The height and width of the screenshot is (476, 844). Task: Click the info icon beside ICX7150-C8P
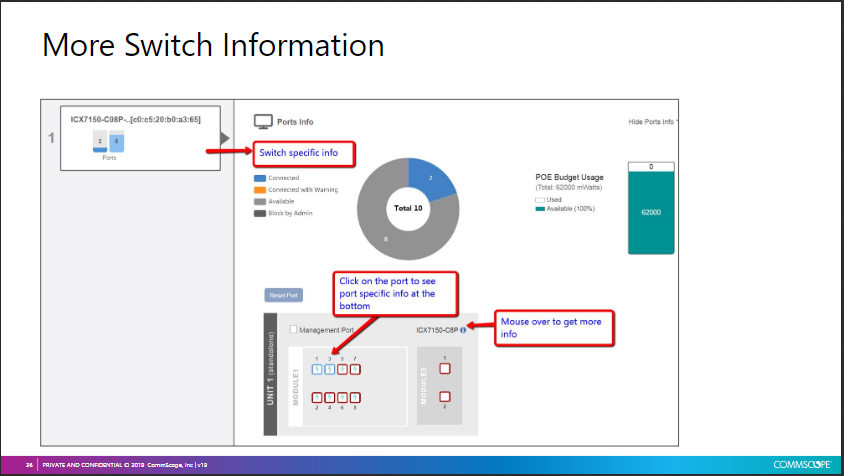[x=464, y=330]
